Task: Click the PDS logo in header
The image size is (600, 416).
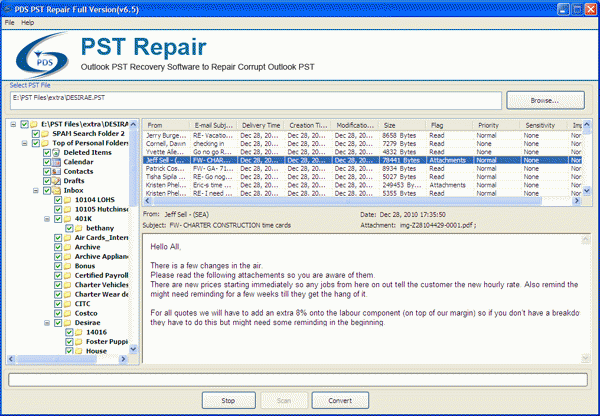Action: (x=42, y=55)
